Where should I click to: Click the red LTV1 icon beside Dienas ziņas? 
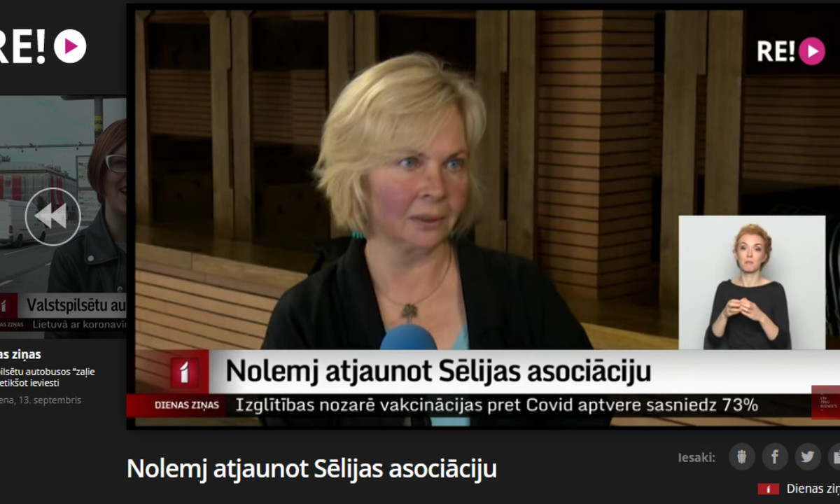768,489
